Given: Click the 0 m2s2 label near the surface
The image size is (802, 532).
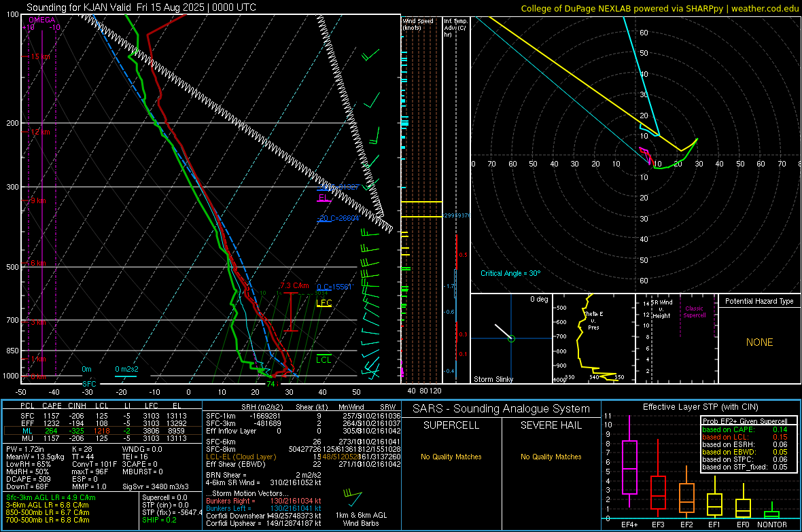Looking at the screenshot, I should coord(126,369).
